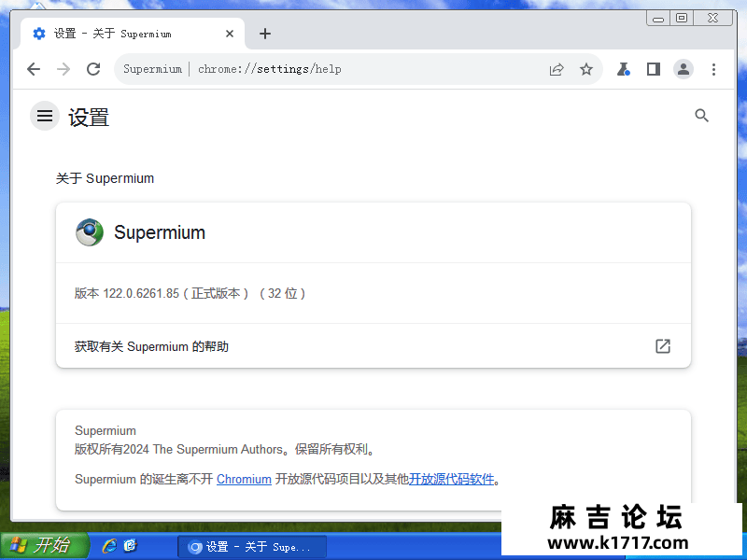
Task: Close the Settings tab
Action: (x=229, y=34)
